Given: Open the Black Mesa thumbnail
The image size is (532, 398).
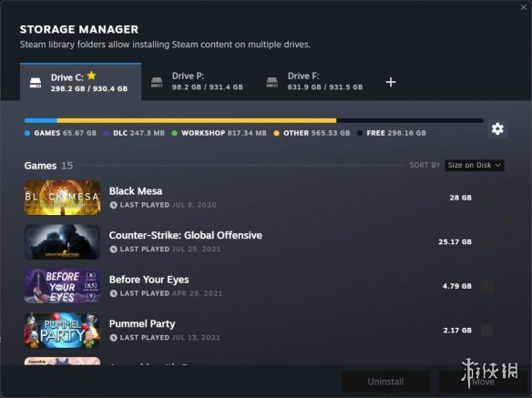Looking at the screenshot, I should [63, 198].
